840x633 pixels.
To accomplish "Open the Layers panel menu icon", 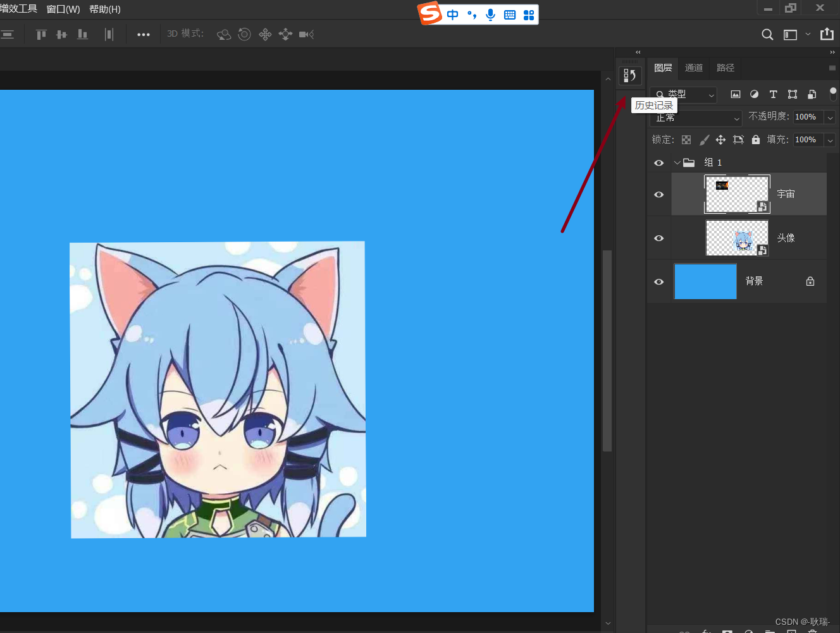I will click(x=832, y=68).
